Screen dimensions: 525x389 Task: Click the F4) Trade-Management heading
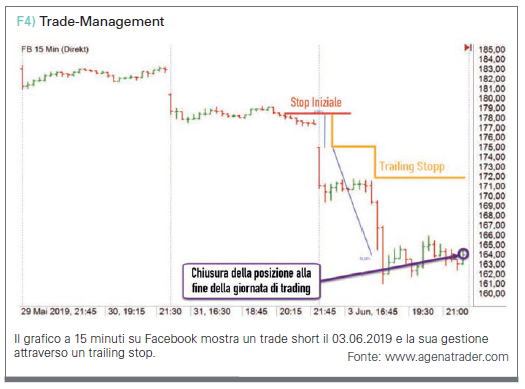click(90, 21)
